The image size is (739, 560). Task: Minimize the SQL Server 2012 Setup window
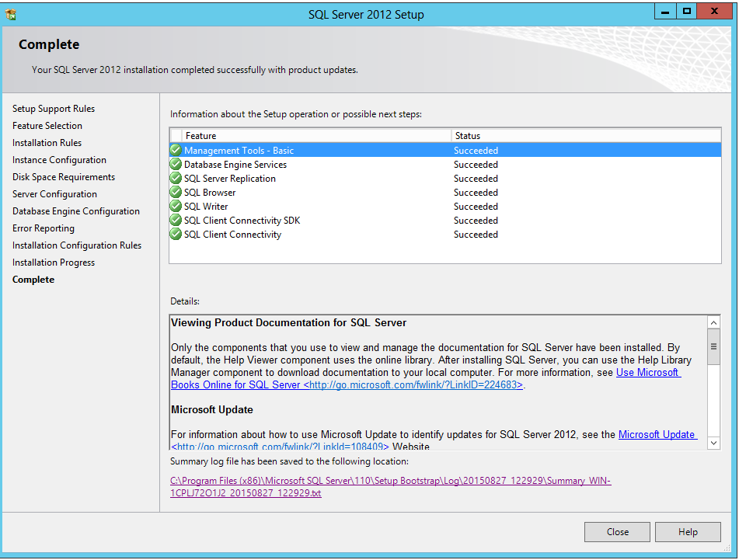(665, 12)
